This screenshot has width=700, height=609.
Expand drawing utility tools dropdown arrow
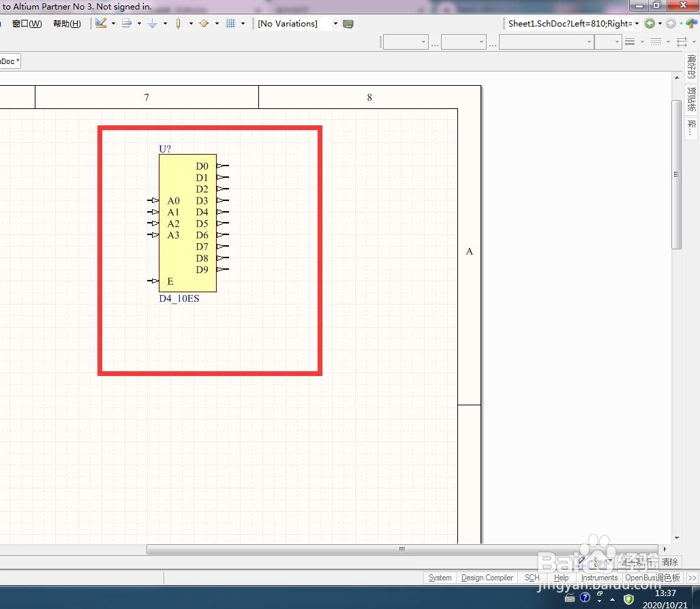click(x=113, y=24)
